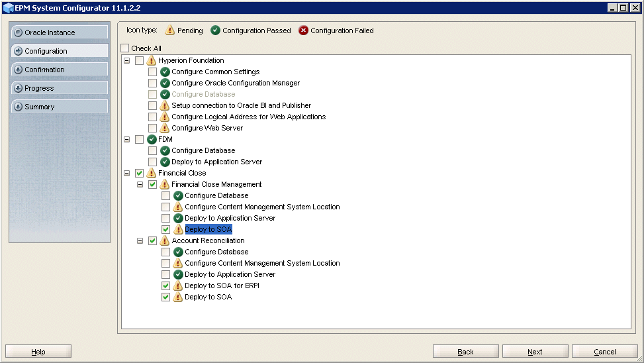Viewport: 644px width, 363px height.
Task: Check the Setup connection to Oracle BI checkbox
Action: [x=152, y=105]
